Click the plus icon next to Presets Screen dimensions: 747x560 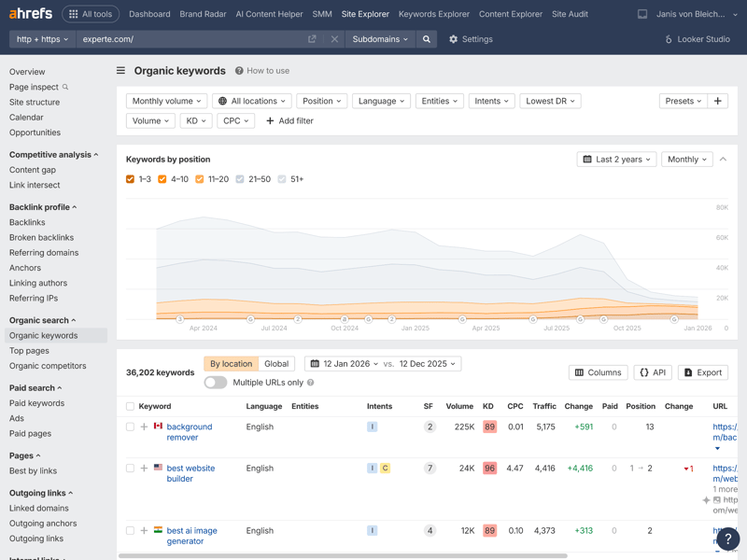[x=717, y=101]
